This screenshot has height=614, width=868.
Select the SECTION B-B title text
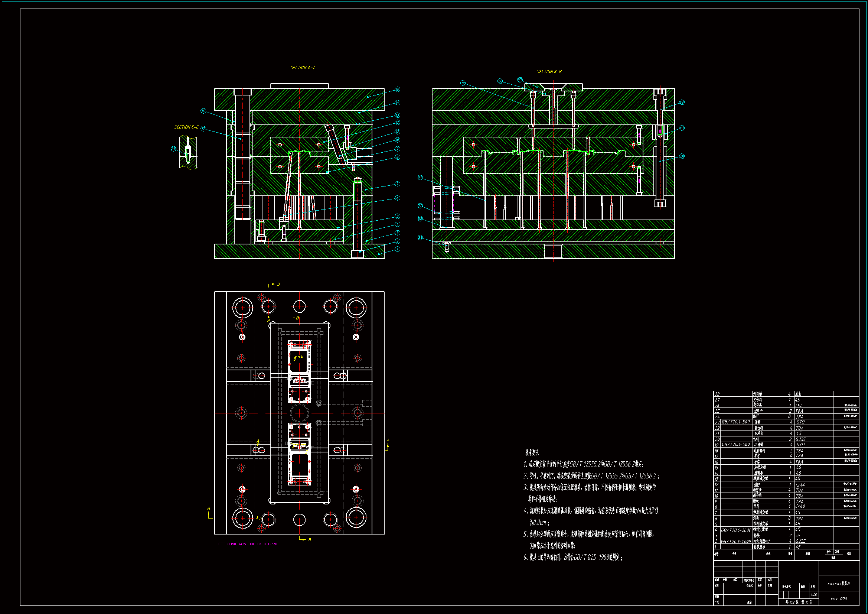(x=549, y=71)
